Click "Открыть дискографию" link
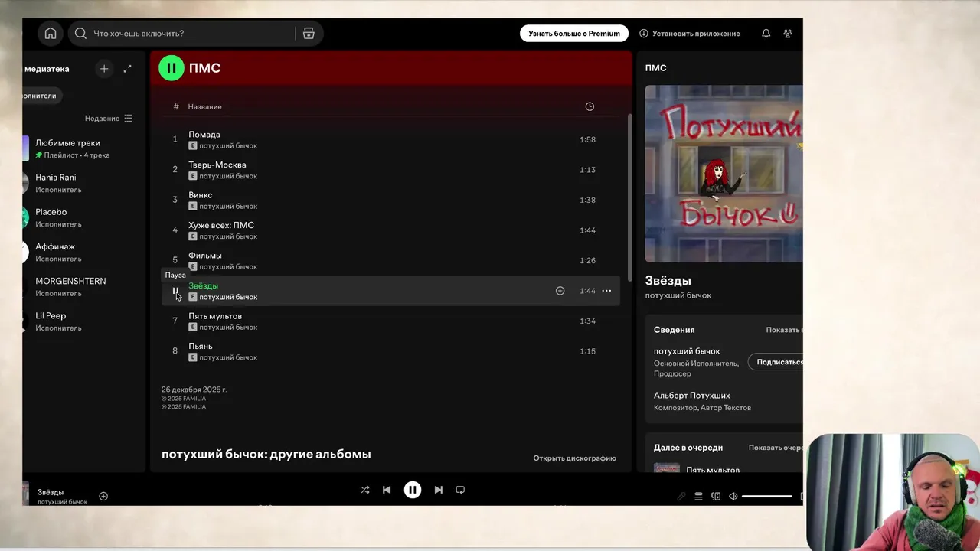Screen dimensions: 980x551 pyautogui.click(x=574, y=458)
